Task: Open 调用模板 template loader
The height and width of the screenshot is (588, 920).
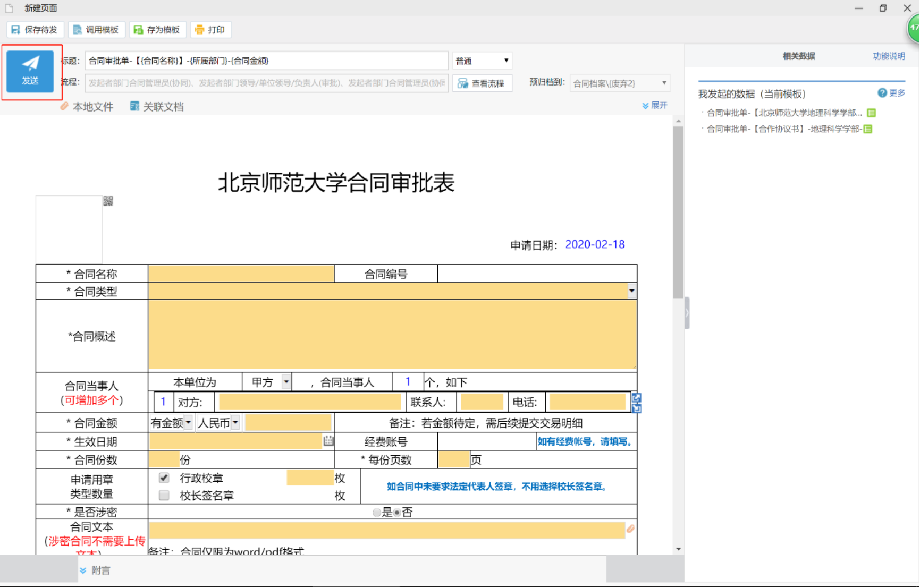Action: pyautogui.click(x=96, y=30)
